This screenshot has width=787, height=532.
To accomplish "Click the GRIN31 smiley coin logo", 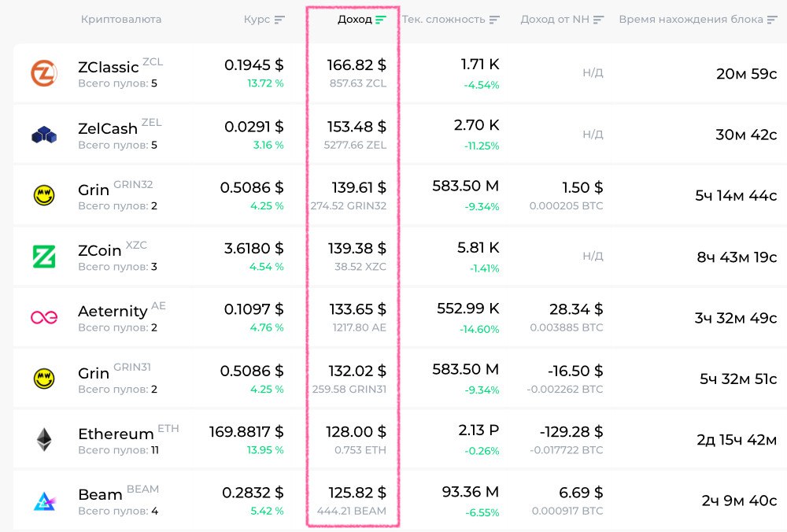I will [44, 379].
